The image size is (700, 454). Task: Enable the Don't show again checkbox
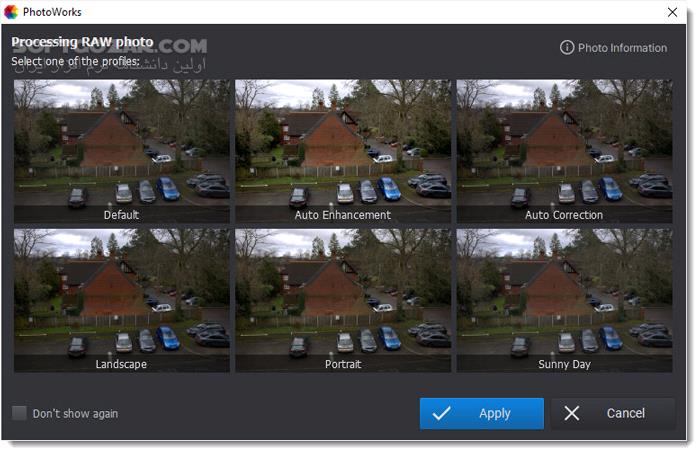[19, 413]
